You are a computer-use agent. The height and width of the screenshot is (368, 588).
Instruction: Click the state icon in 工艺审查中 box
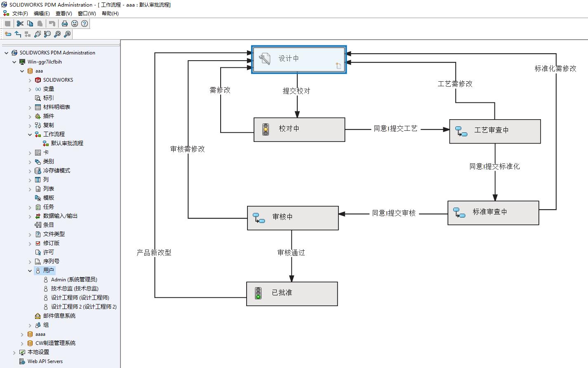pyautogui.click(x=461, y=131)
